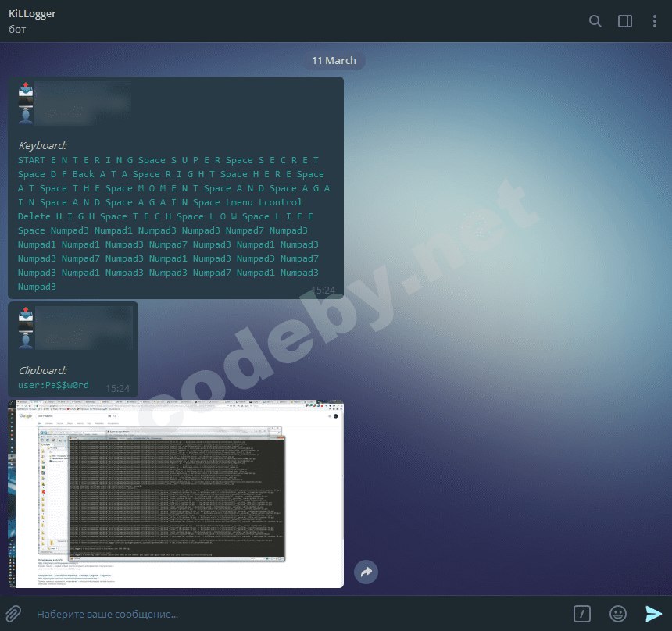
Task: Click the send message arrow
Action: (x=653, y=614)
